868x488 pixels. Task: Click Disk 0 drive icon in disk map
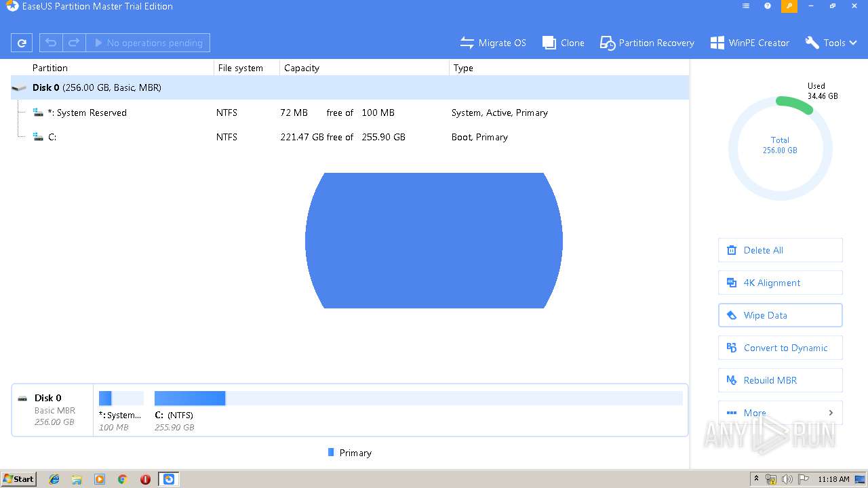coord(23,399)
